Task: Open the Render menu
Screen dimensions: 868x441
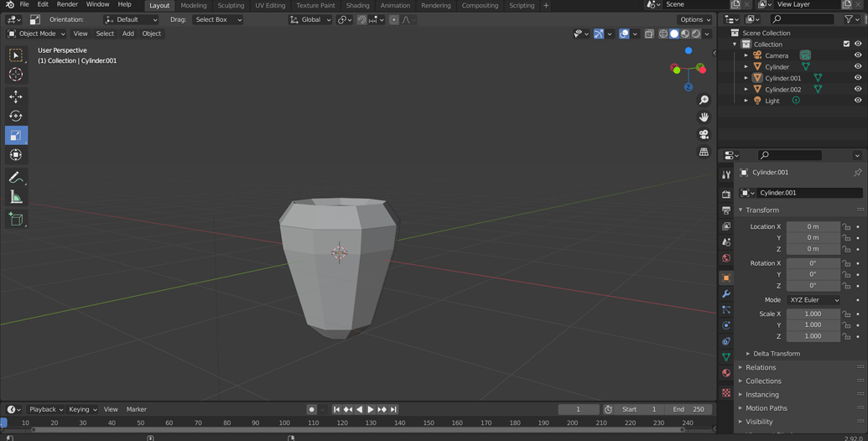Action: tap(67, 4)
